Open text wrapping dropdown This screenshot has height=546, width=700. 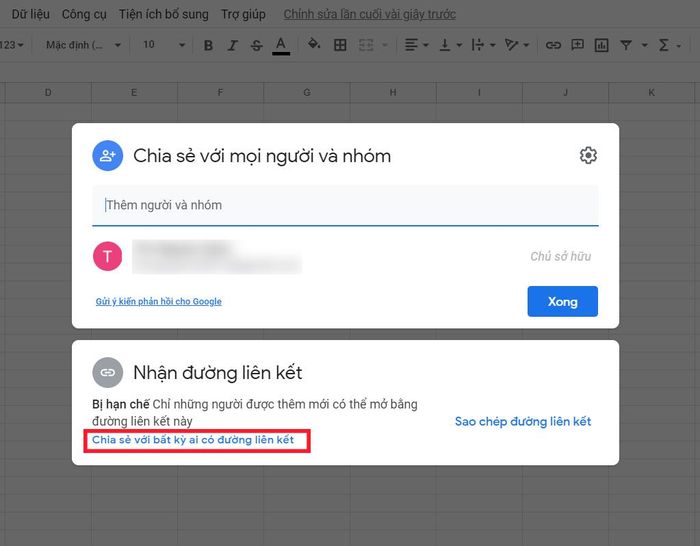tap(483, 45)
